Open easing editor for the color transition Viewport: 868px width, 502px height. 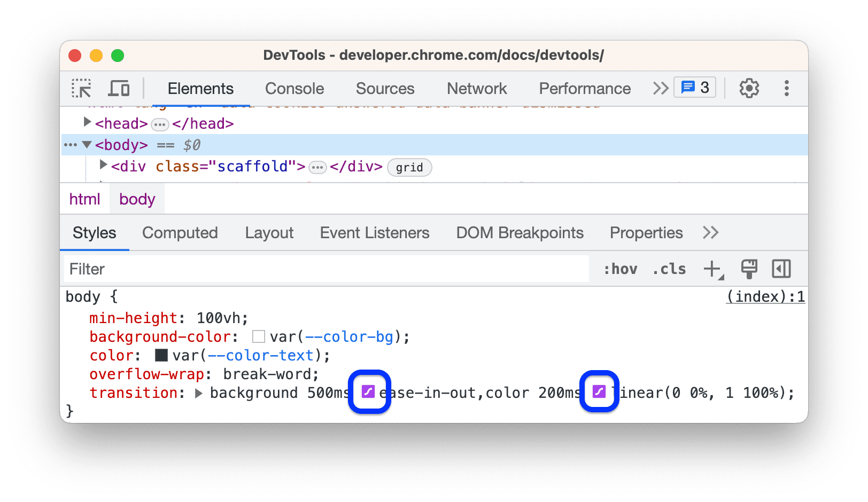click(x=599, y=393)
